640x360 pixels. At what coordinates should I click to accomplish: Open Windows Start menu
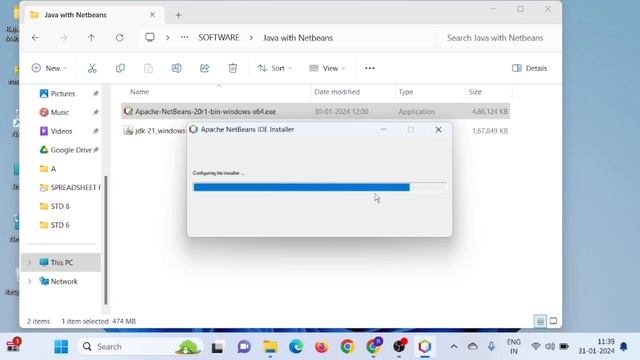[61, 347]
